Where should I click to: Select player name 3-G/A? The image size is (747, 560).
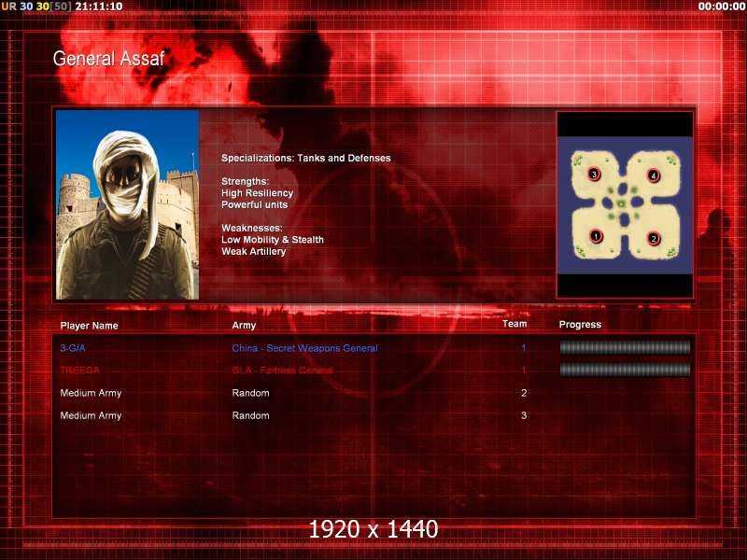click(x=73, y=348)
